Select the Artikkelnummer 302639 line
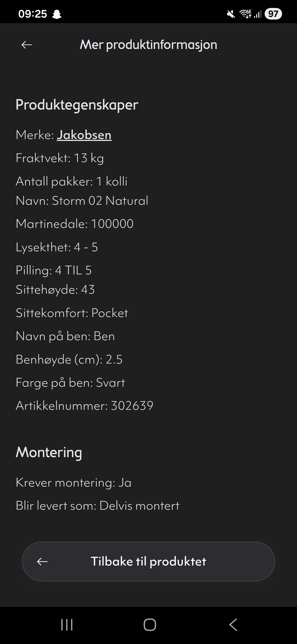The height and width of the screenshot is (644, 297). pos(84,406)
